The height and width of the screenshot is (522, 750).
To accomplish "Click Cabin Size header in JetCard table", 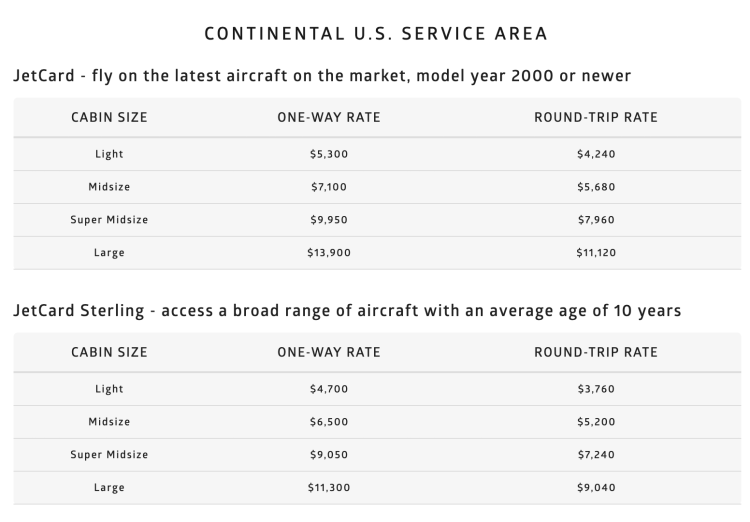I will coord(109,118).
